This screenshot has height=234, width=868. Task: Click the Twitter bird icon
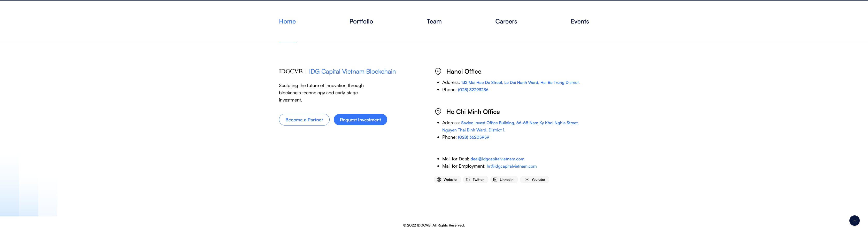click(x=468, y=180)
